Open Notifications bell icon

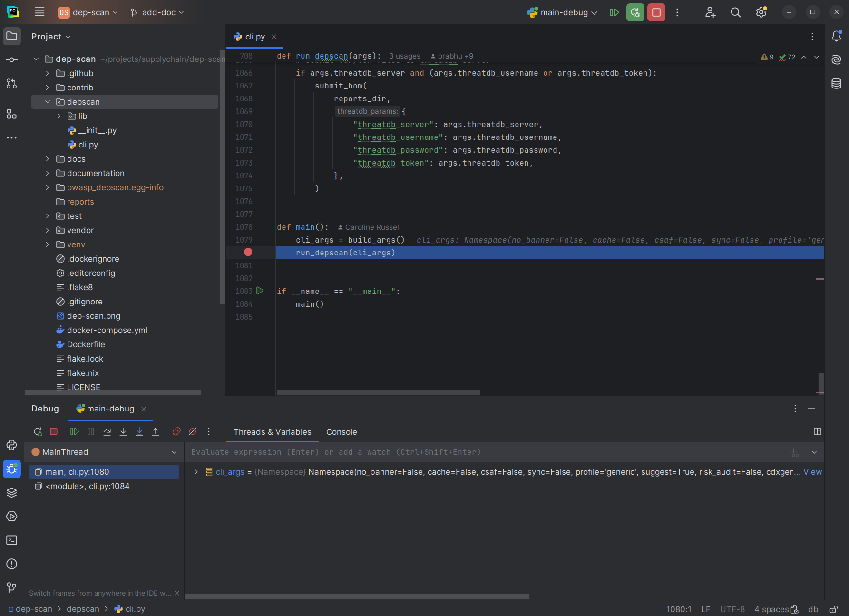[836, 36]
